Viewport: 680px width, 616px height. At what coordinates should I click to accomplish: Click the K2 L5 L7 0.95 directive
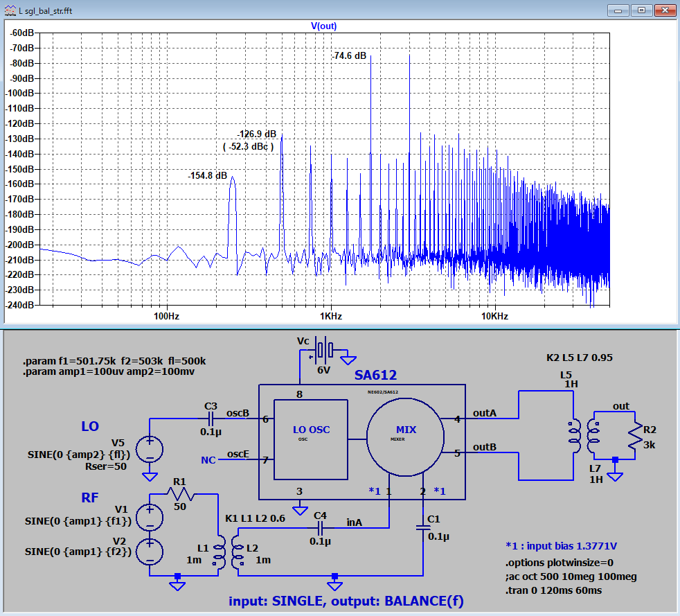tap(580, 358)
